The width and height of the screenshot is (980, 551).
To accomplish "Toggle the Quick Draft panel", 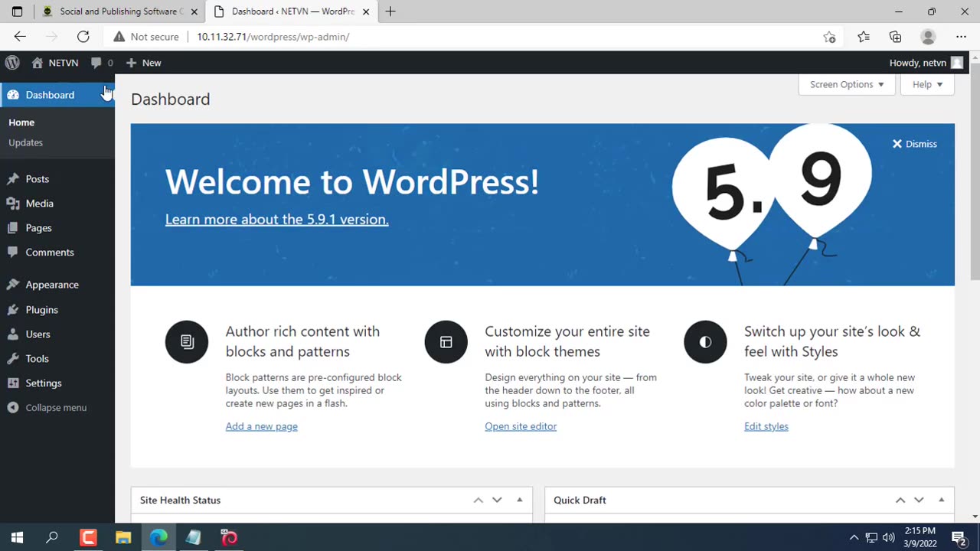I will (x=941, y=500).
